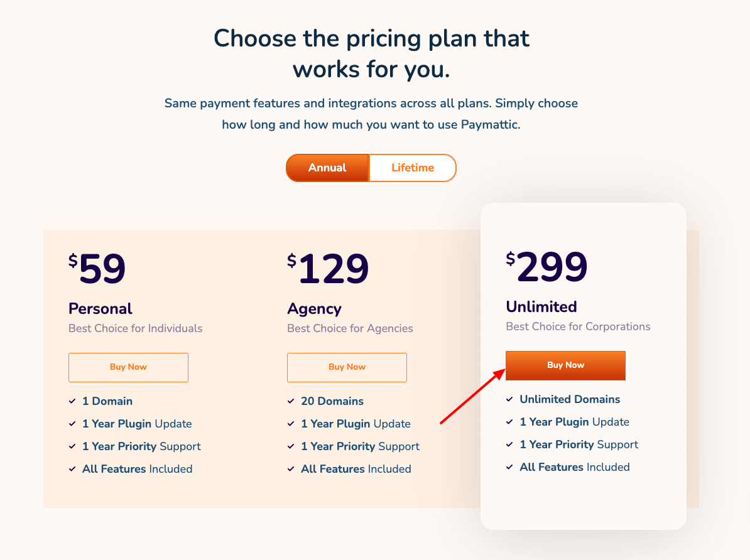Click Buy Now under Unlimited plan
Screen dimensions: 750x560
565,365
